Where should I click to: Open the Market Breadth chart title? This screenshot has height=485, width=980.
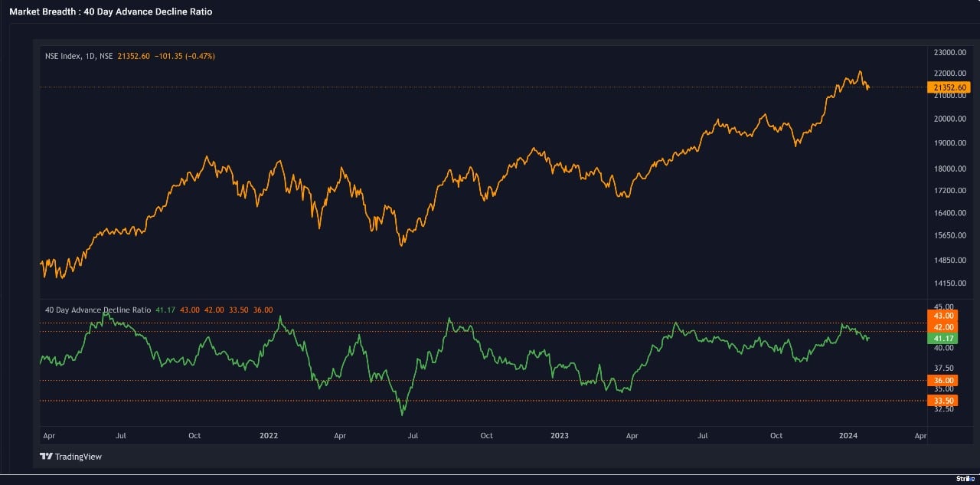pos(111,11)
